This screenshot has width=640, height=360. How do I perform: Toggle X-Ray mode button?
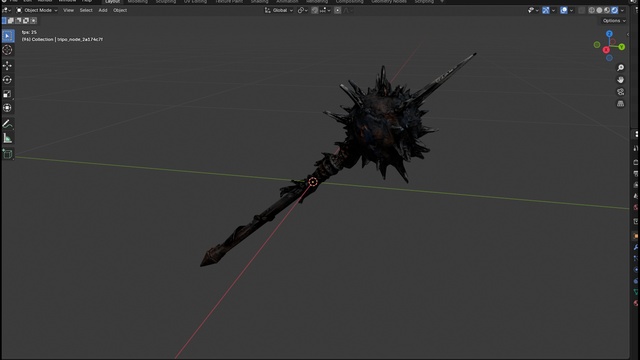tap(582, 10)
